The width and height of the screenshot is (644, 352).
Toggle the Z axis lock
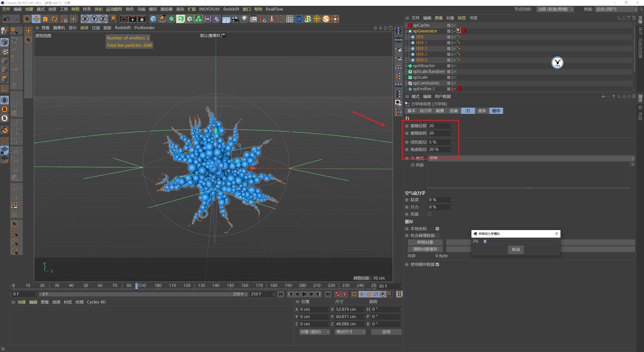103,19
